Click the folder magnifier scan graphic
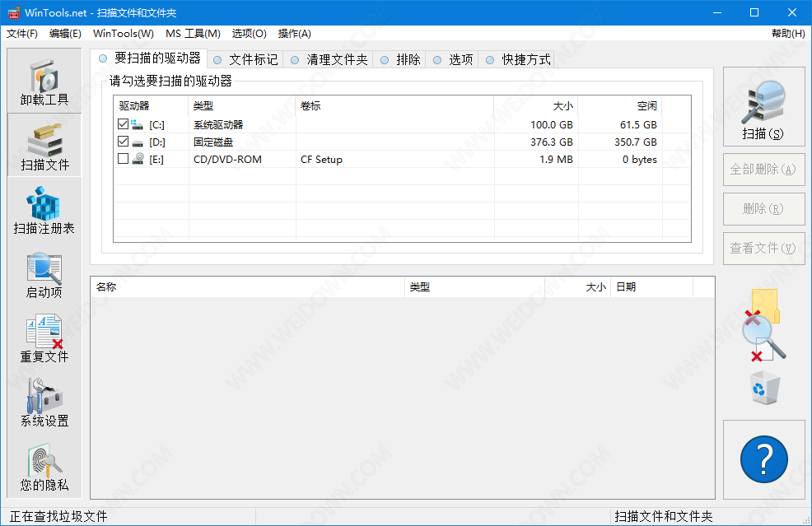 pyautogui.click(x=764, y=325)
